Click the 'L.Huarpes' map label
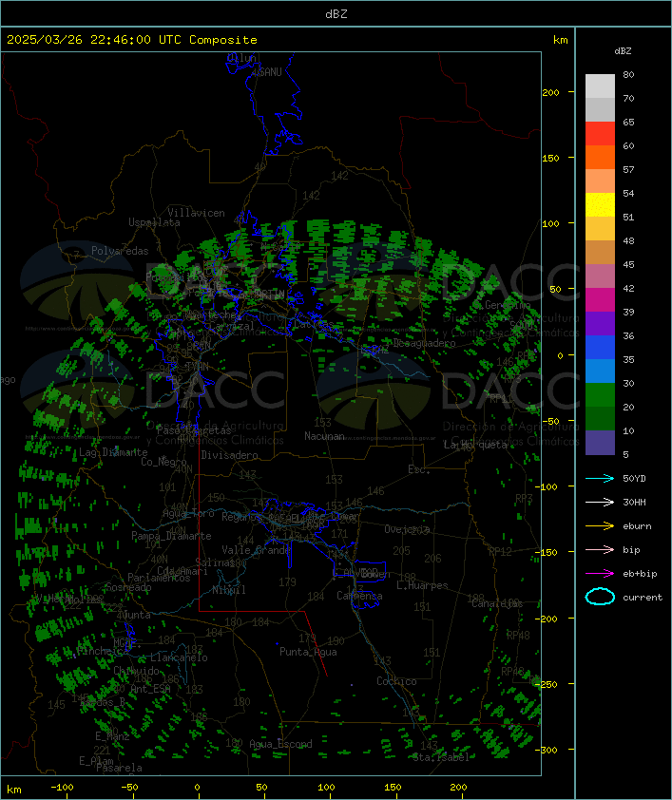The width and height of the screenshot is (672, 800). click(x=422, y=585)
